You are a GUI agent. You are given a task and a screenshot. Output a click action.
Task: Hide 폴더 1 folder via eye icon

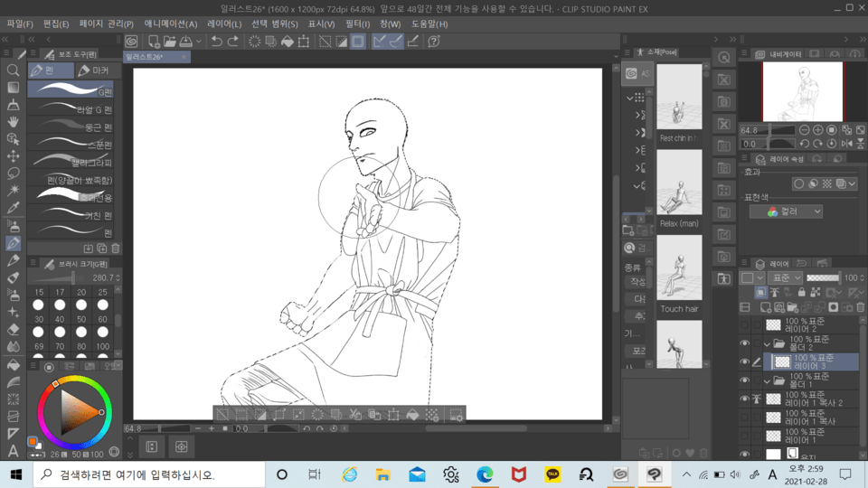(x=744, y=380)
